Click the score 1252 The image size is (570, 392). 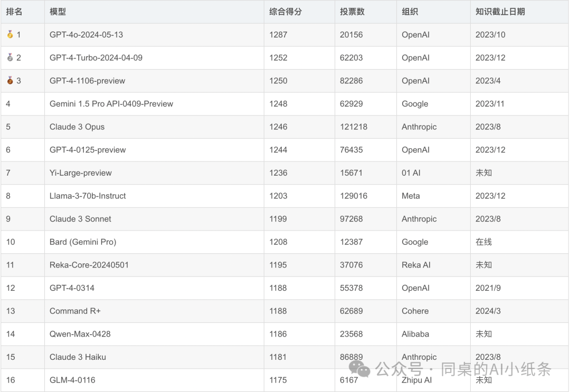(x=278, y=58)
